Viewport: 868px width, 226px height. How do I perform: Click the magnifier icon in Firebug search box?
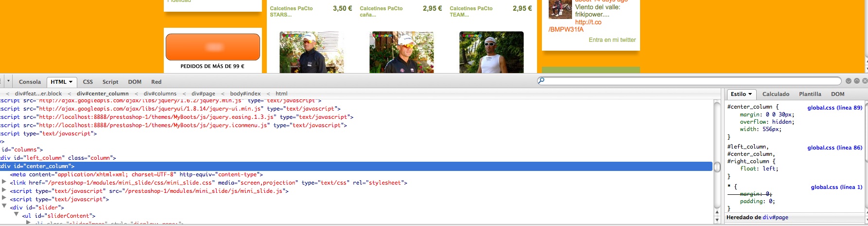pos(541,81)
